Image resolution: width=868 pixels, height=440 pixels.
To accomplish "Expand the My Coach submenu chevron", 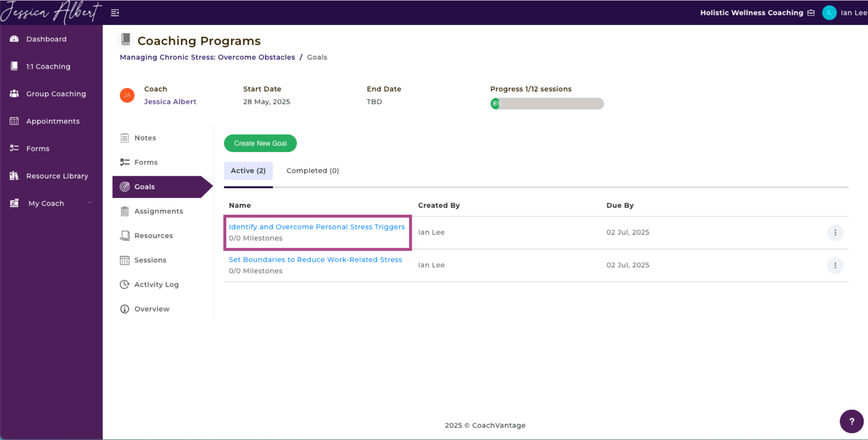I will tap(90, 202).
